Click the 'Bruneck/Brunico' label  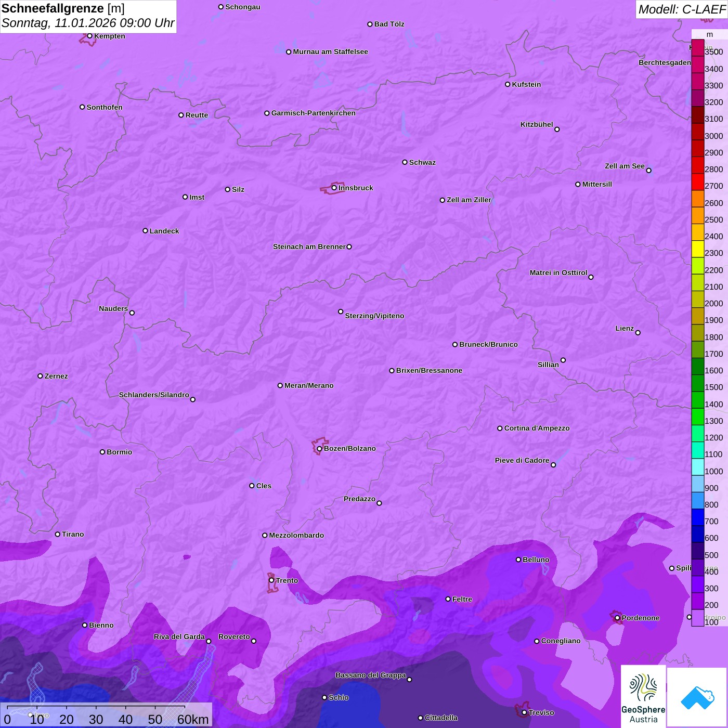[488, 344]
